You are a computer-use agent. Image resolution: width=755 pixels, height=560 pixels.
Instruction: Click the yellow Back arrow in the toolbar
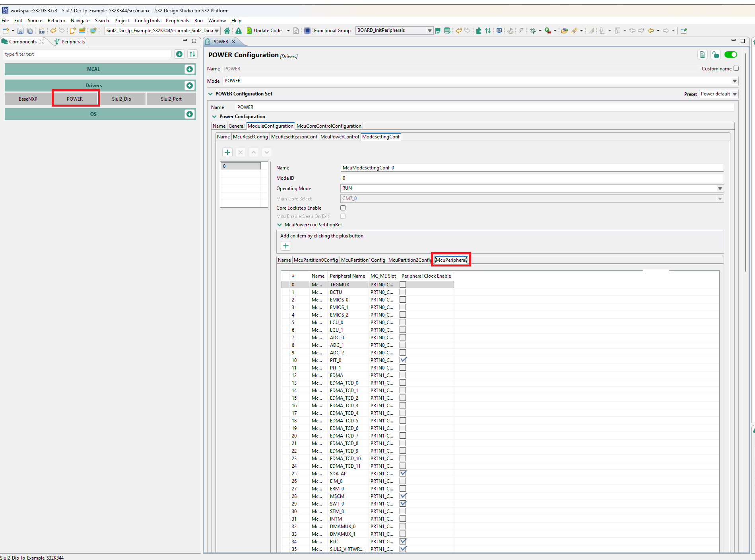click(x=651, y=31)
